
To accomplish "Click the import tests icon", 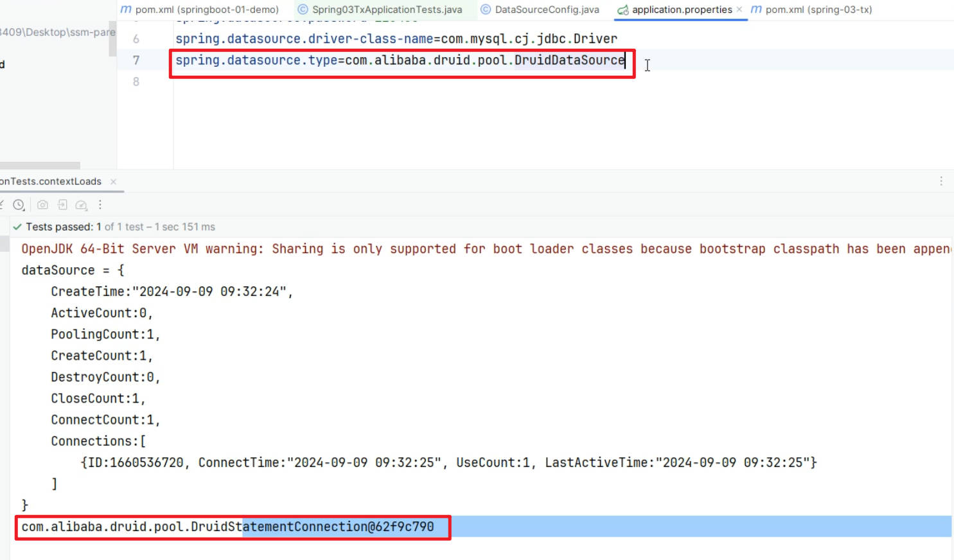I will pyautogui.click(x=62, y=205).
